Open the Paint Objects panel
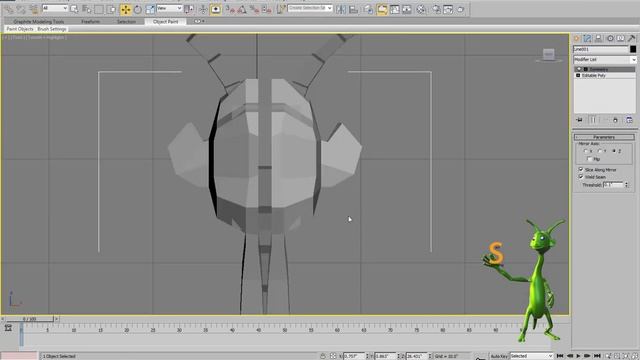 20,29
